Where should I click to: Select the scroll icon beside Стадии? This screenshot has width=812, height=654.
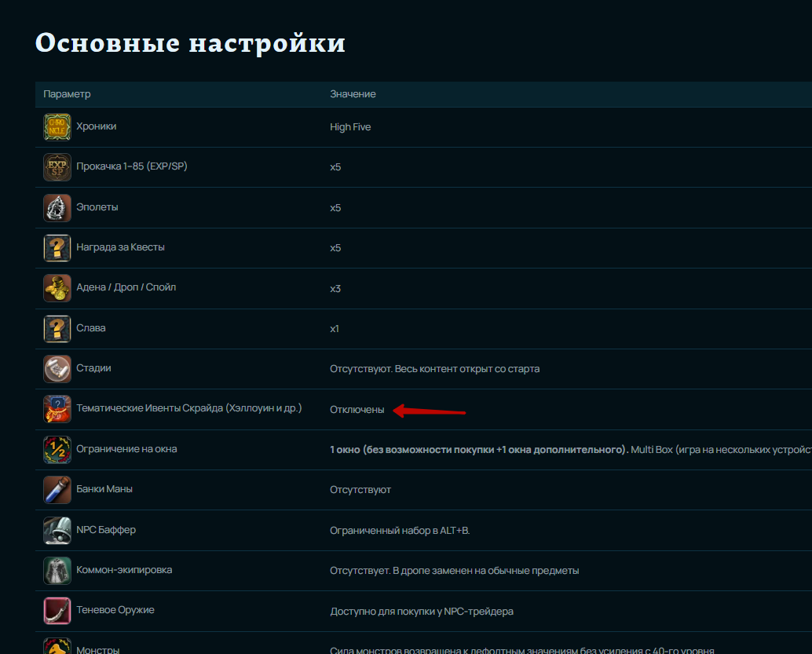click(57, 369)
